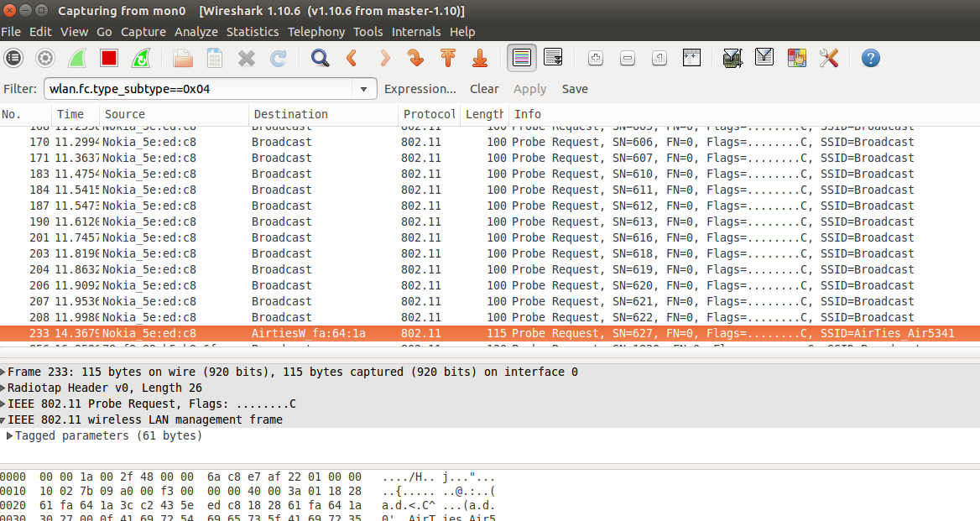Viewport: 980px width, 521px height.
Task: Expand the Radiotap Header v0 section
Action: point(4,388)
